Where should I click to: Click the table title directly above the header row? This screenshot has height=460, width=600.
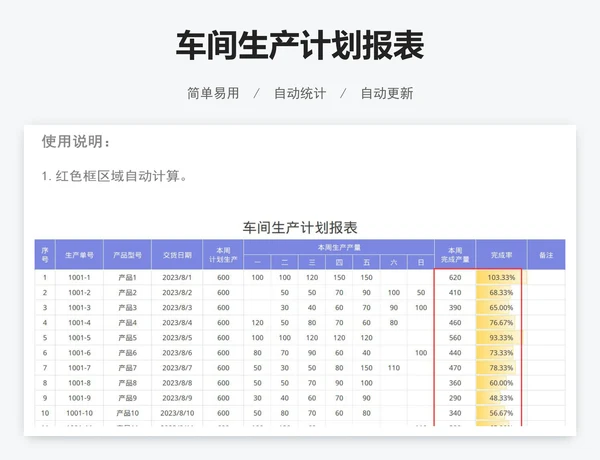300,227
